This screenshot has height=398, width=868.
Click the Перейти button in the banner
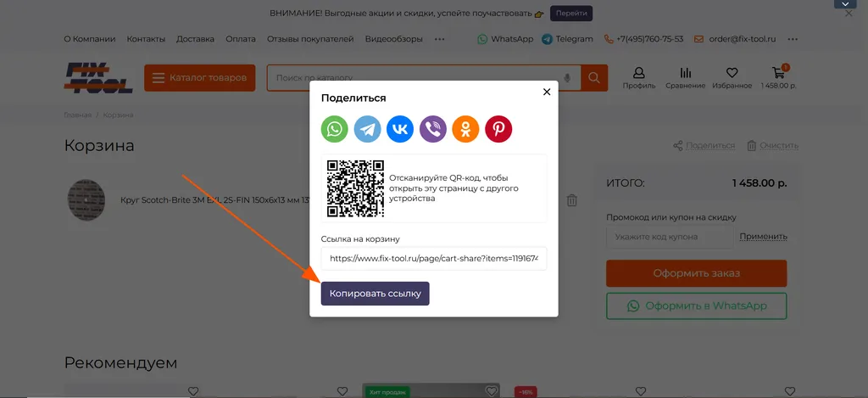pyautogui.click(x=571, y=14)
